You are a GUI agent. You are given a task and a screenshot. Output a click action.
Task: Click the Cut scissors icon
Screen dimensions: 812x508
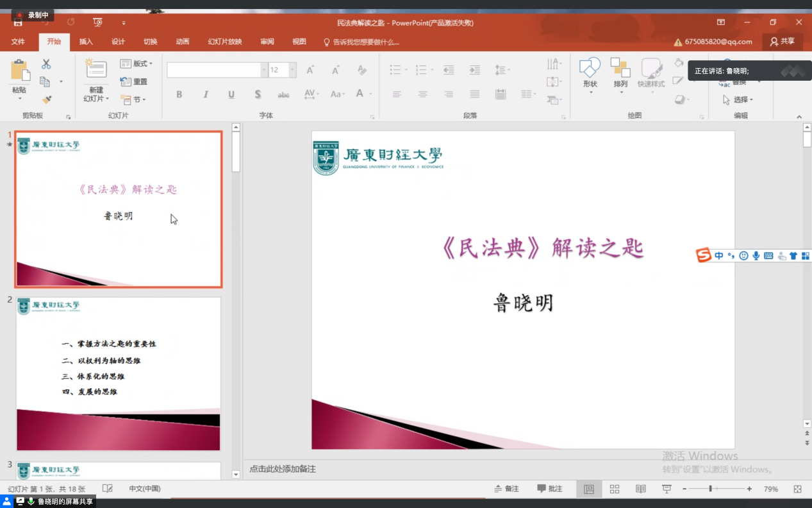click(x=46, y=64)
